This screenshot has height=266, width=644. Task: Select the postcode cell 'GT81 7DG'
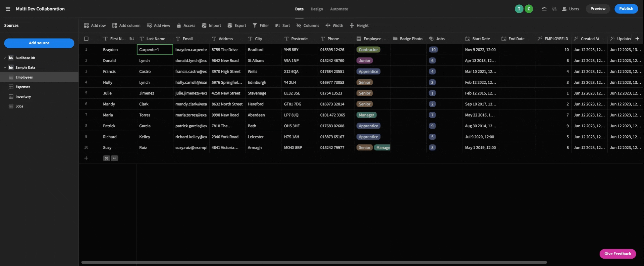coord(300,104)
